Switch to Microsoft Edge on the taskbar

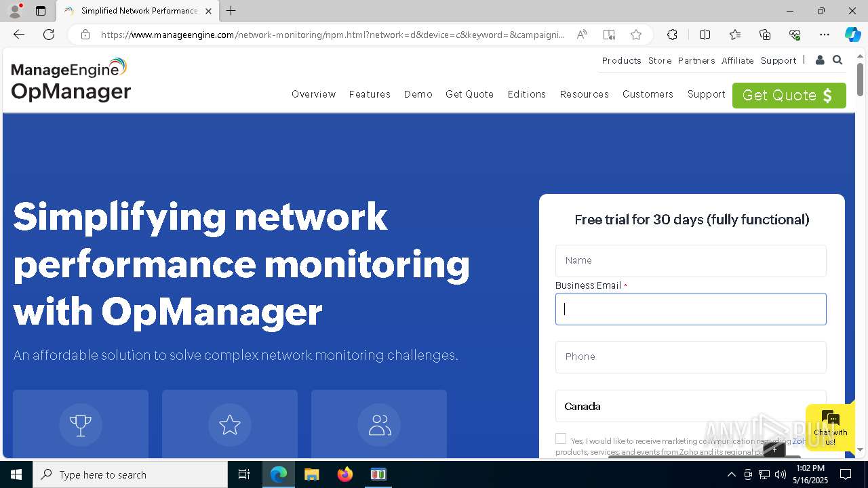coord(279,474)
